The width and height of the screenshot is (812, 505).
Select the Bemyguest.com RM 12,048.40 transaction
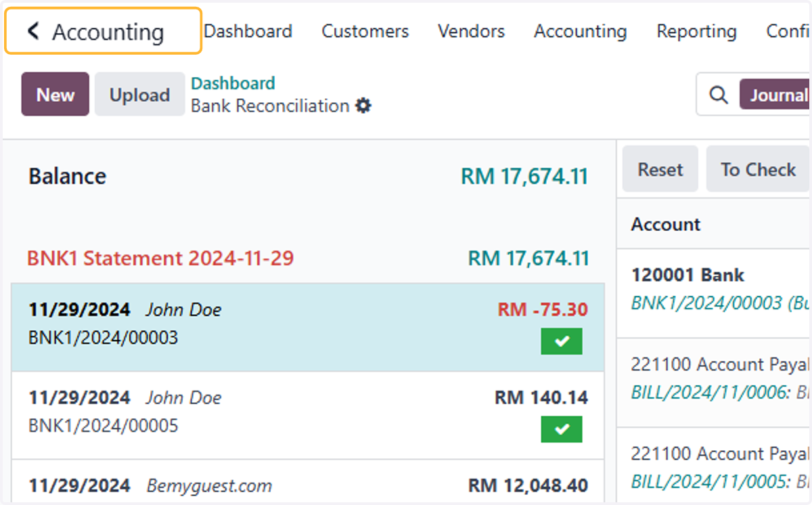308,481
